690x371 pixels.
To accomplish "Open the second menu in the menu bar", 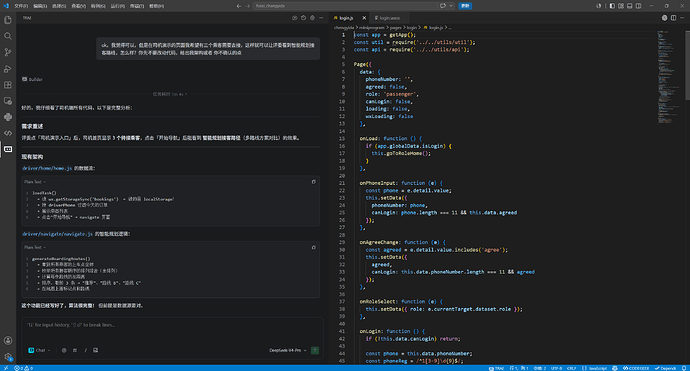I will tap(40, 6).
